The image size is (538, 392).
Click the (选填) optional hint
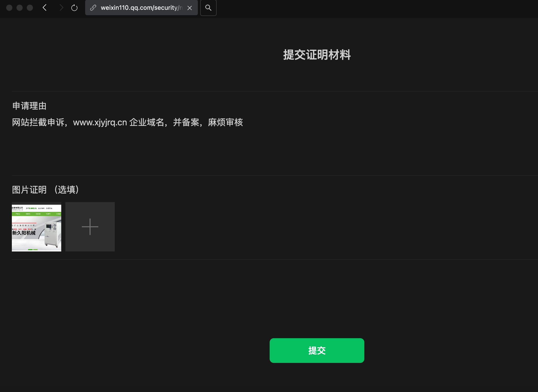(x=67, y=190)
